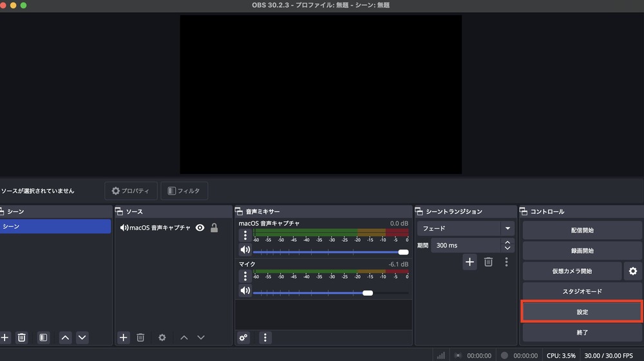Add a scene transition with plus
Viewport: 644px width, 361px height.
[x=469, y=262]
